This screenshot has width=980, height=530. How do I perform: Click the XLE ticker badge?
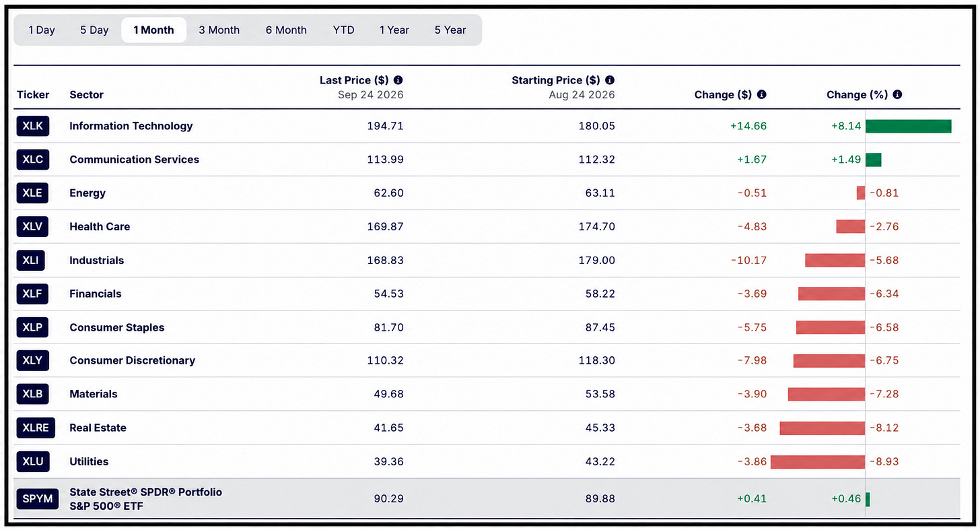click(32, 193)
